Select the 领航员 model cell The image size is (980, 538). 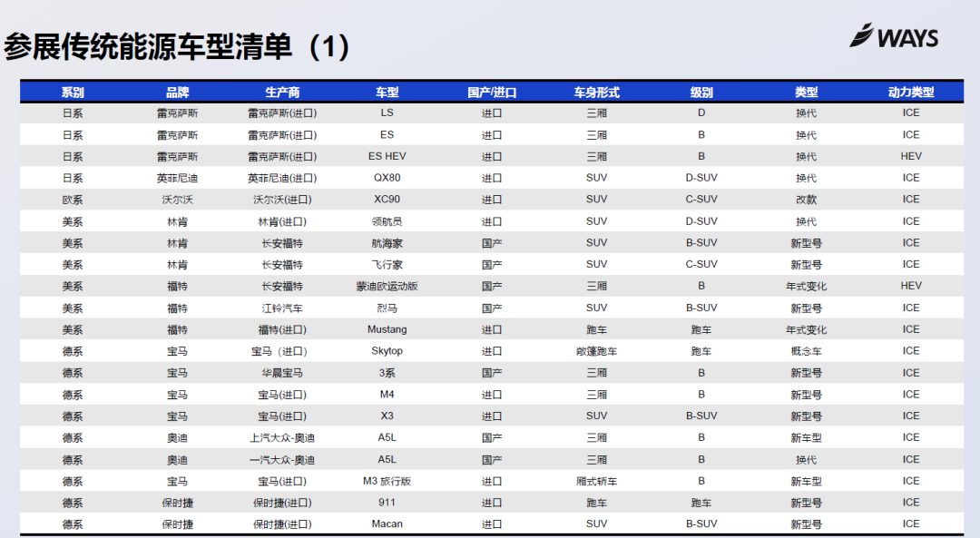tap(387, 221)
